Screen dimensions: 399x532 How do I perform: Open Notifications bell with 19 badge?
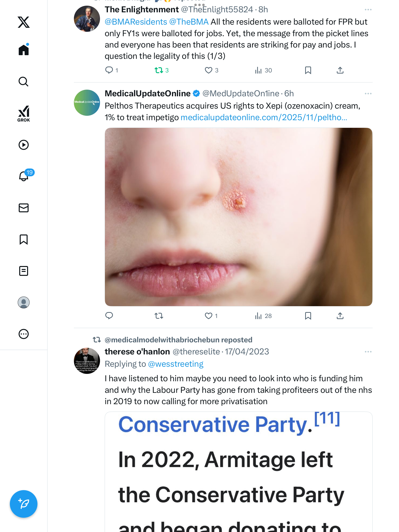click(24, 176)
